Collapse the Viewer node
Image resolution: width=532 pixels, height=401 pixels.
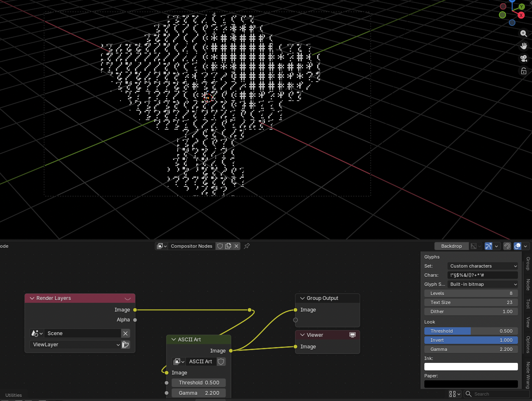coord(302,335)
